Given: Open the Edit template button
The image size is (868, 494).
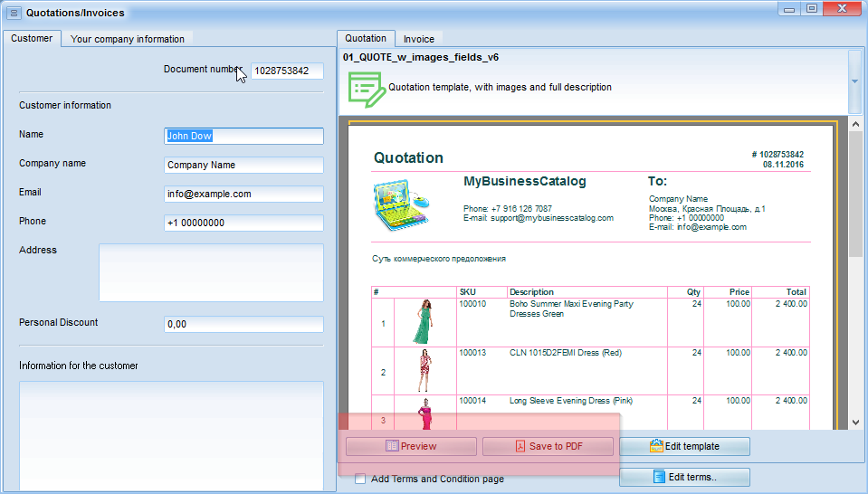Looking at the screenshot, I should coord(684,446).
